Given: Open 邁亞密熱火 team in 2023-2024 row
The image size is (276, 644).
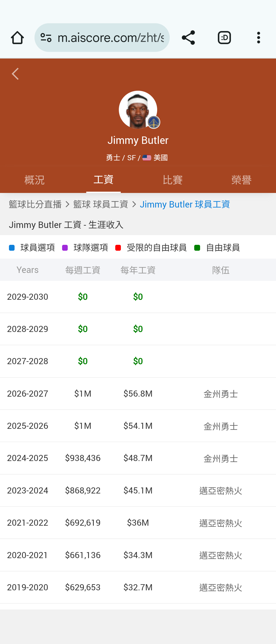Looking at the screenshot, I should pyautogui.click(x=221, y=491).
